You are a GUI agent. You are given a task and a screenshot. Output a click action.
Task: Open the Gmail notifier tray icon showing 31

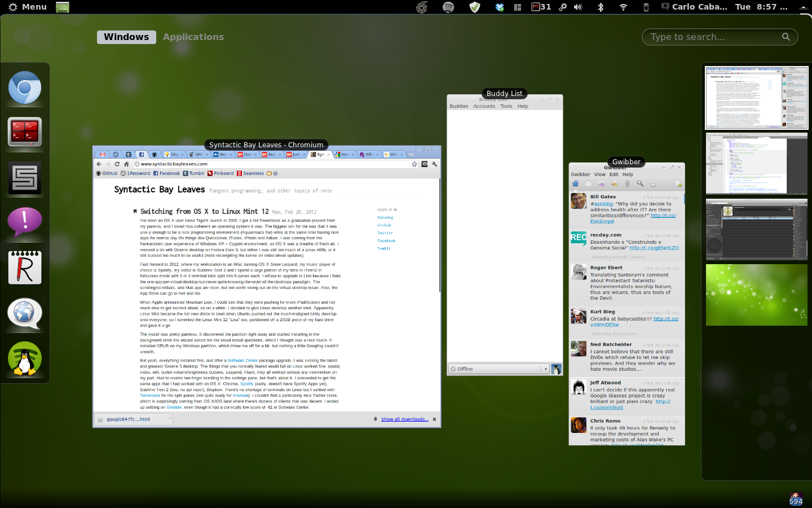[x=541, y=7]
